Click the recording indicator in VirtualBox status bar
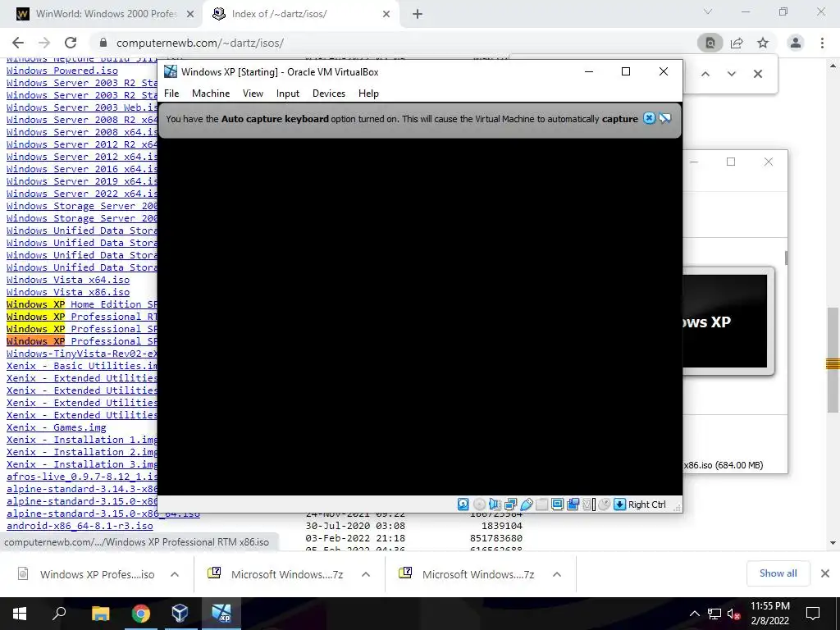Viewport: 840px width, 630px height. click(573, 504)
